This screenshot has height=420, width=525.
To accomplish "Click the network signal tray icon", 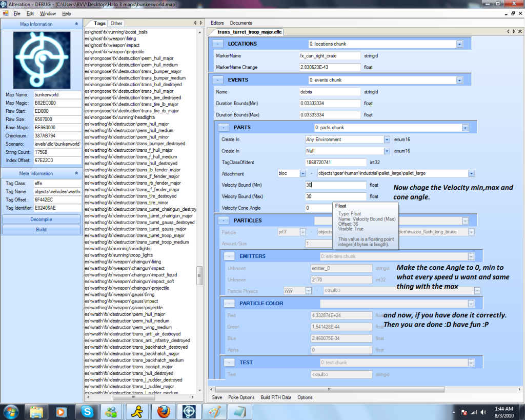I will click(473, 412).
